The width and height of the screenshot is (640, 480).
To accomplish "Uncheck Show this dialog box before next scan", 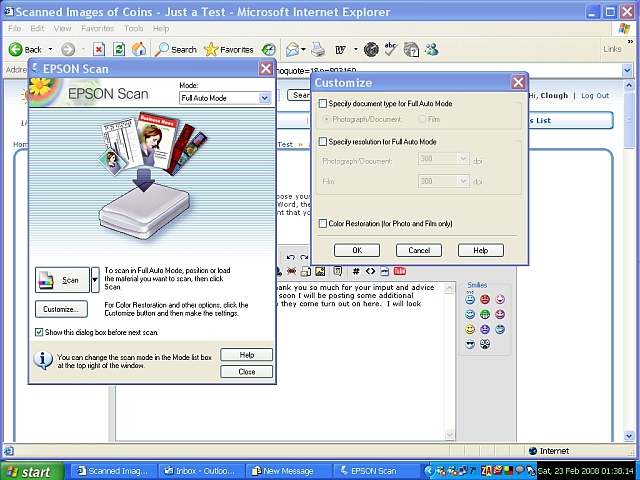I will (39, 332).
